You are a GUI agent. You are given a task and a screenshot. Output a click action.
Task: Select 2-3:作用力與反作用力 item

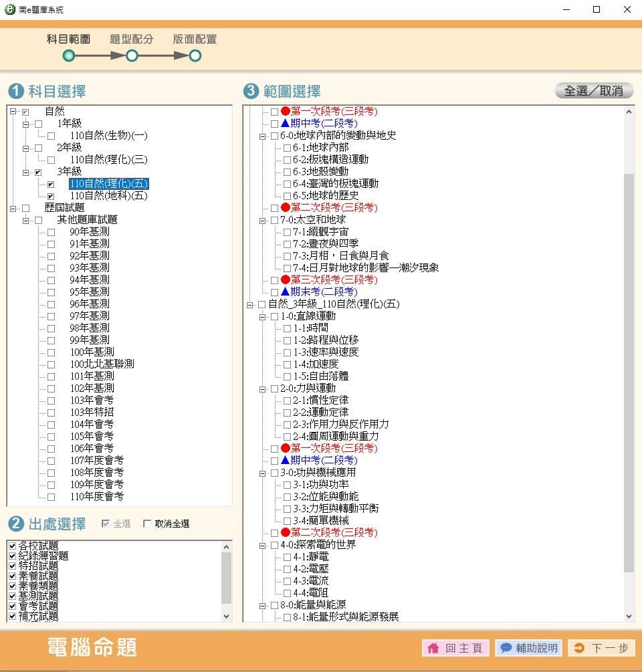[x=340, y=425]
